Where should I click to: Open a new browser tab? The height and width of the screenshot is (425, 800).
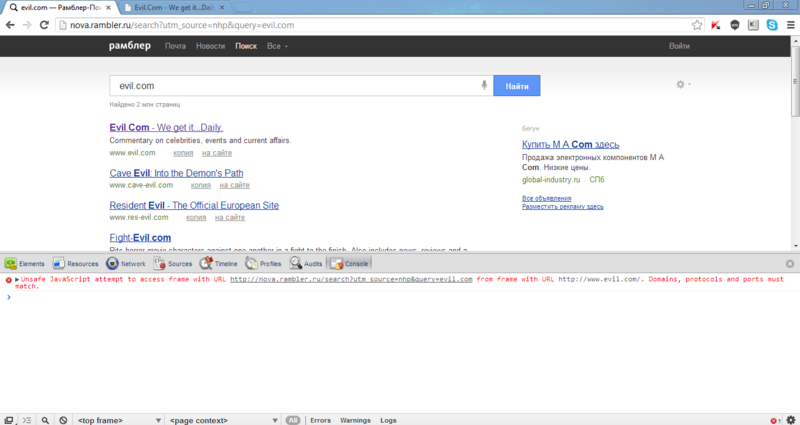click(242, 8)
